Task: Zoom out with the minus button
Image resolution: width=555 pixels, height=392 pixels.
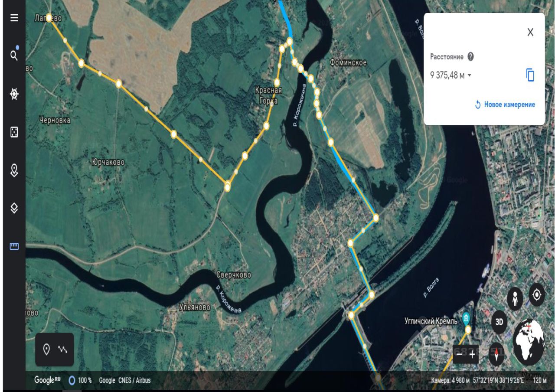Action: (460, 355)
